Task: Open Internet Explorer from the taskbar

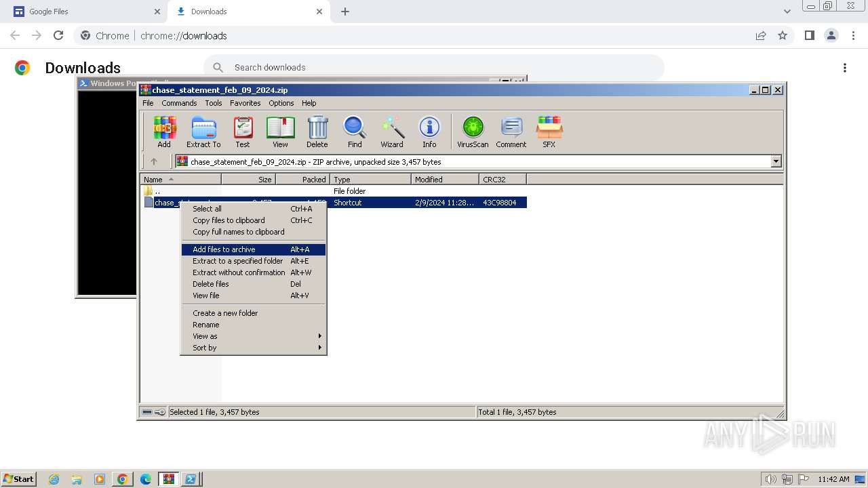Action: point(54,479)
